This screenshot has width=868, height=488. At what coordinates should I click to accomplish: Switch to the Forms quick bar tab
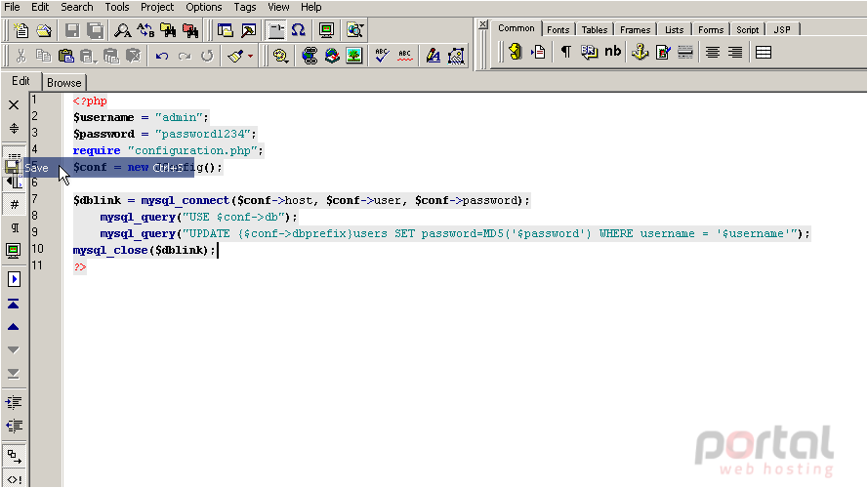pyautogui.click(x=711, y=30)
